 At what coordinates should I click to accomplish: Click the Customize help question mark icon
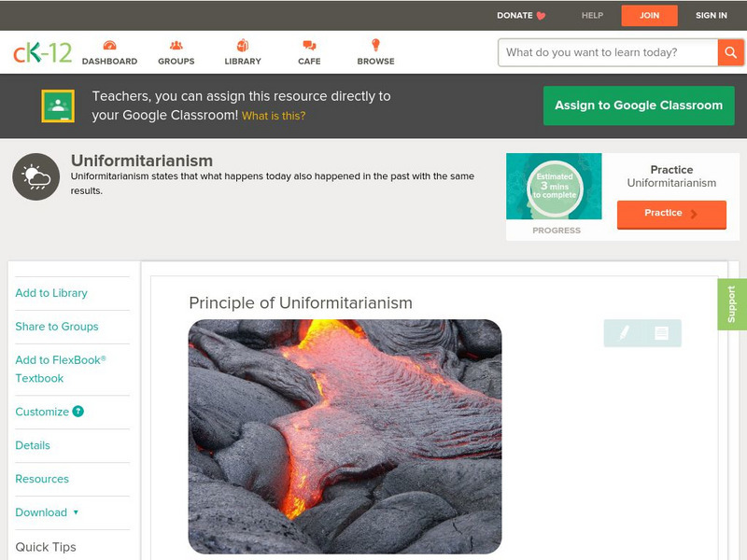[x=78, y=412]
